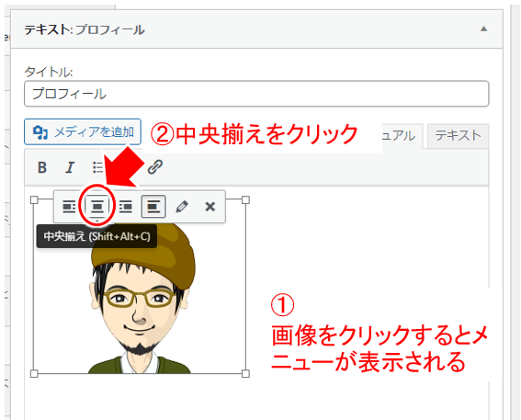Collapse the テキスト: プロフィール widget arrow
The height and width of the screenshot is (420, 521).
pos(483,28)
